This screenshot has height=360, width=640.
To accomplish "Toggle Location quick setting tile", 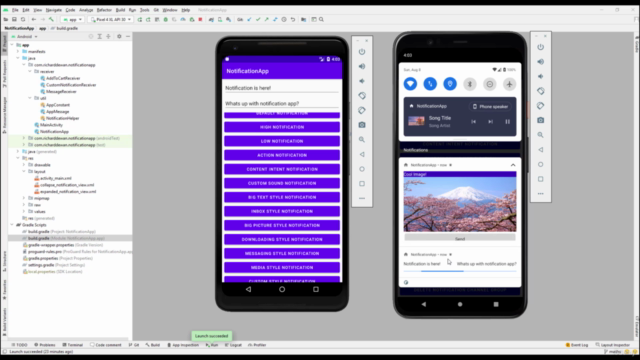I will pyautogui.click(x=450, y=84).
